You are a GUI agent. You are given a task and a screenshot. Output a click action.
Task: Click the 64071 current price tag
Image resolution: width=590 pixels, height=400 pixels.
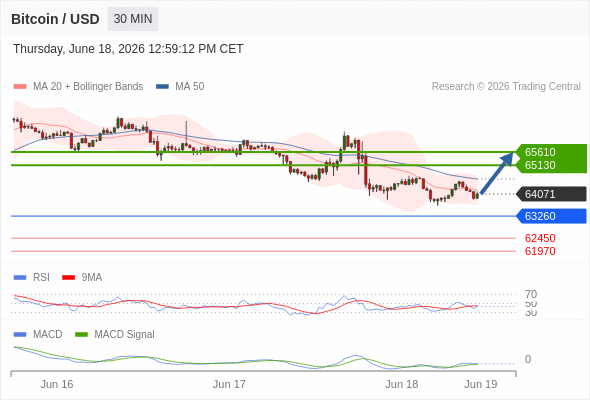pos(551,194)
